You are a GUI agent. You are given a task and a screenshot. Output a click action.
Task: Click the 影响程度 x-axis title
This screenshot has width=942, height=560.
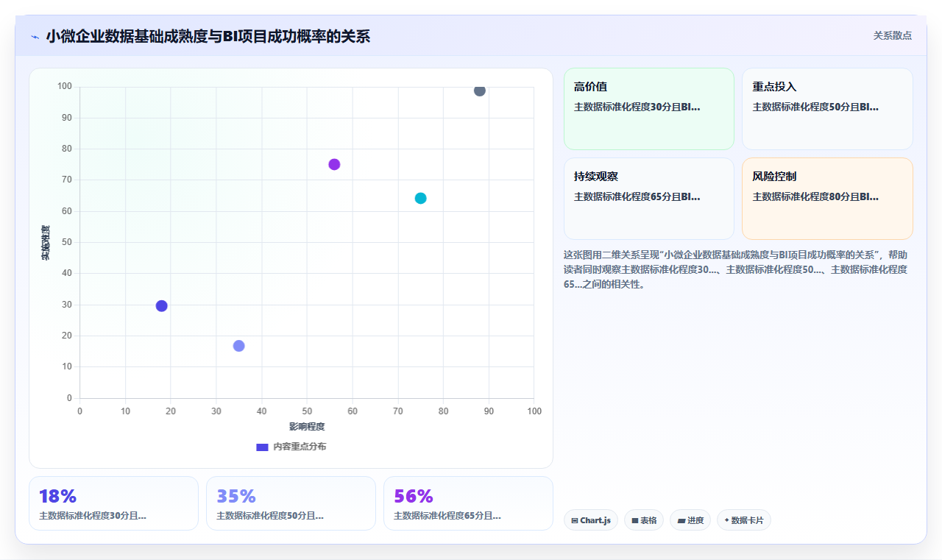click(x=307, y=427)
